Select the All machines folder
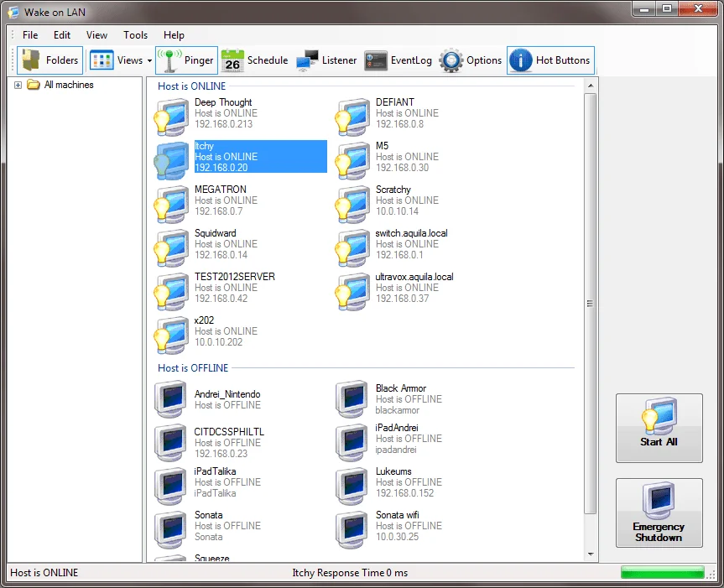 [x=68, y=85]
